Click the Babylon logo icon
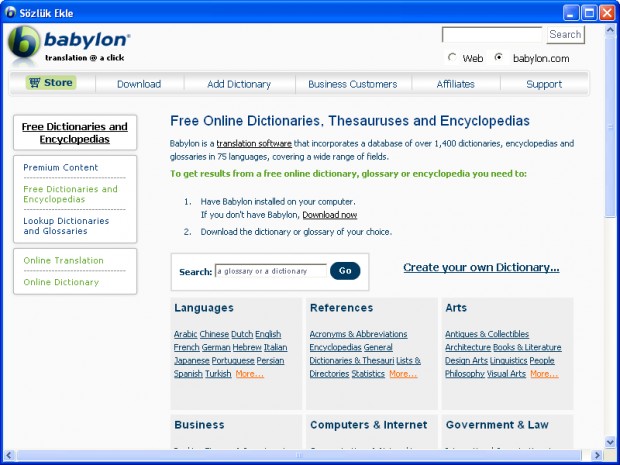Screen dimensions: 620x465 pyautogui.click(x=24, y=43)
